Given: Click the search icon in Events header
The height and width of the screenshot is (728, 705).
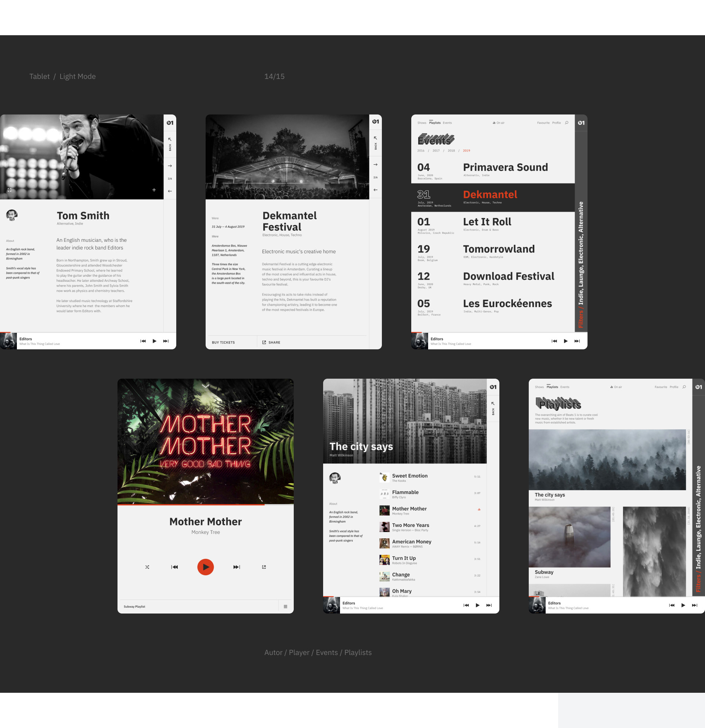Looking at the screenshot, I should pyautogui.click(x=567, y=123).
